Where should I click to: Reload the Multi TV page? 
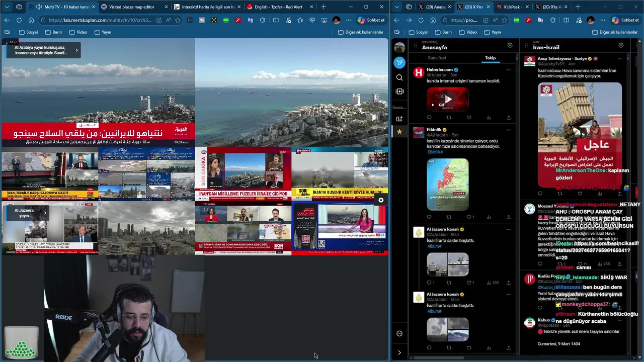19,20
